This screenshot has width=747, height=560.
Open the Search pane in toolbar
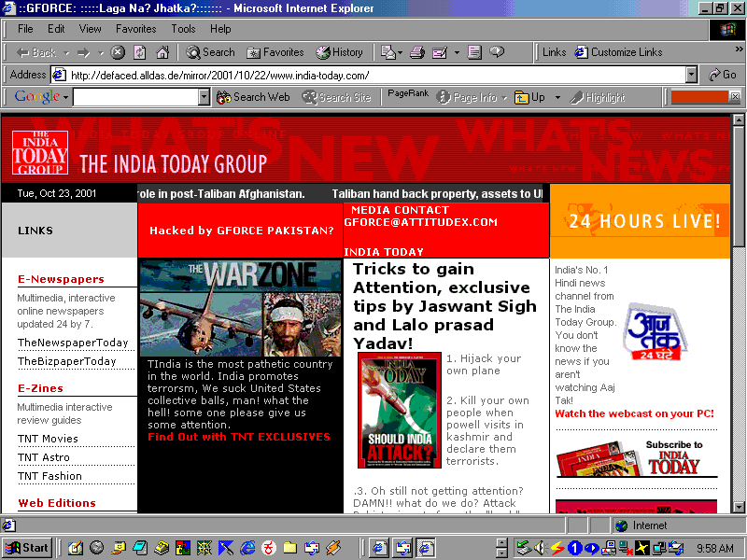click(x=211, y=52)
